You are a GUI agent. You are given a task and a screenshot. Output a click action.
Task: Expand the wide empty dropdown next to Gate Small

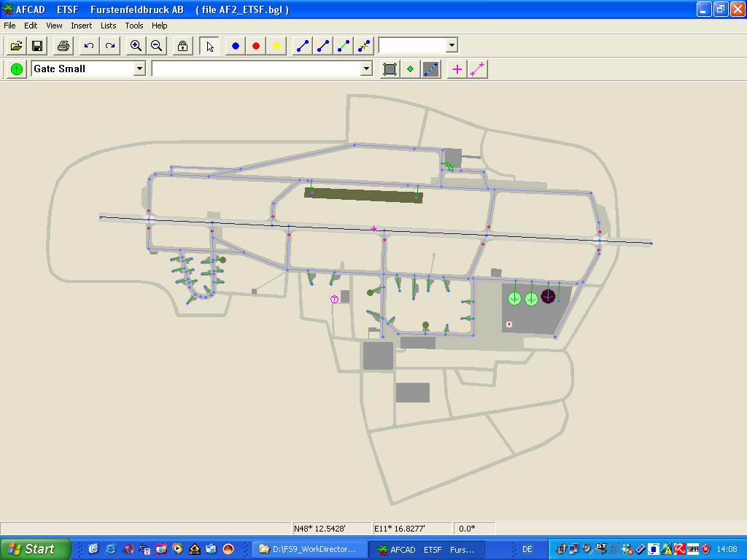tap(366, 69)
